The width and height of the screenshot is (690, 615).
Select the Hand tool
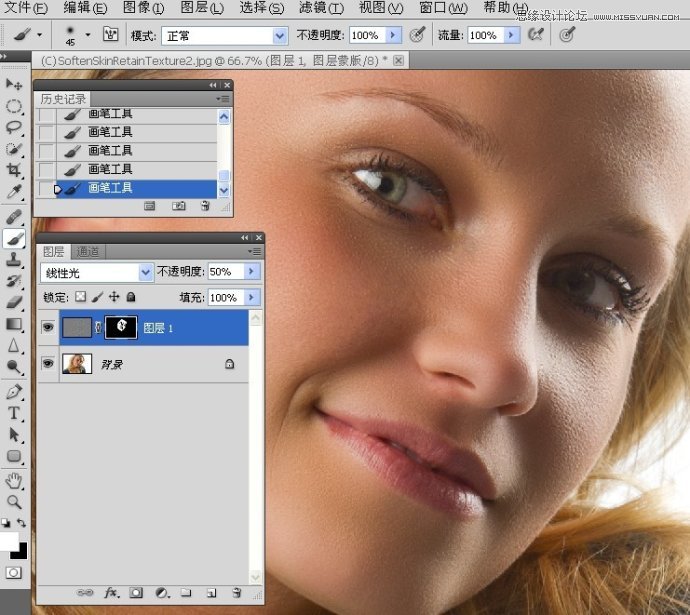(14, 480)
